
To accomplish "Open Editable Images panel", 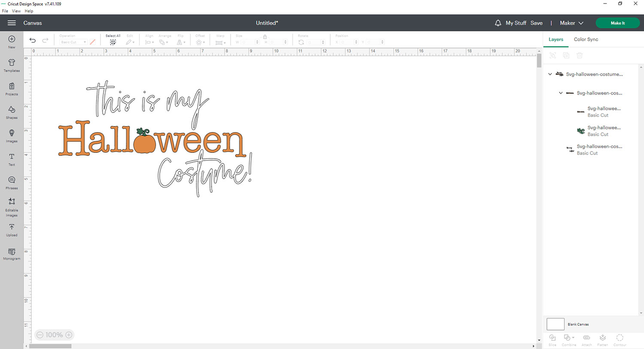I will click(12, 207).
